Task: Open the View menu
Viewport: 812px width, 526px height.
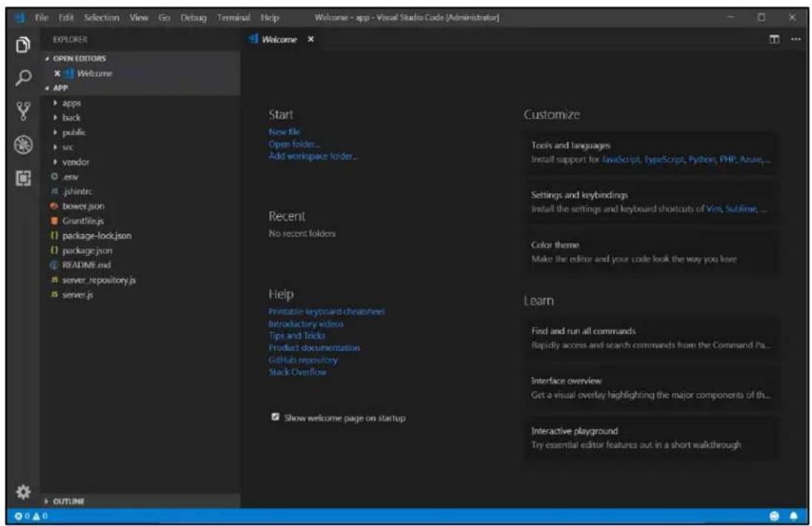Action: pos(139,18)
